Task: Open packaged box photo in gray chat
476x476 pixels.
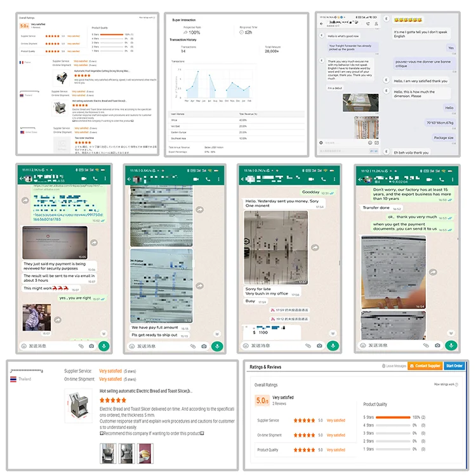Action: point(360,103)
